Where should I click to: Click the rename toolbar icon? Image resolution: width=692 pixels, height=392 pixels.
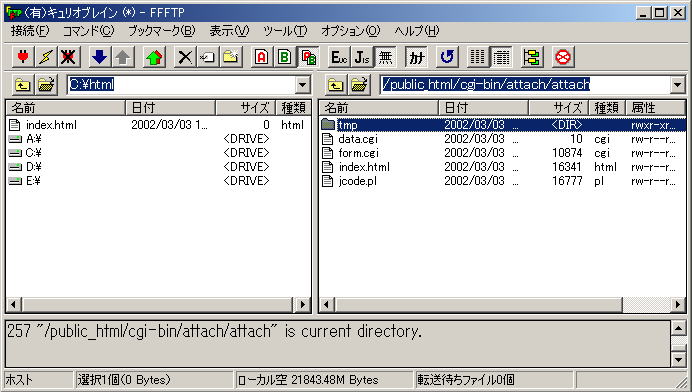208,57
